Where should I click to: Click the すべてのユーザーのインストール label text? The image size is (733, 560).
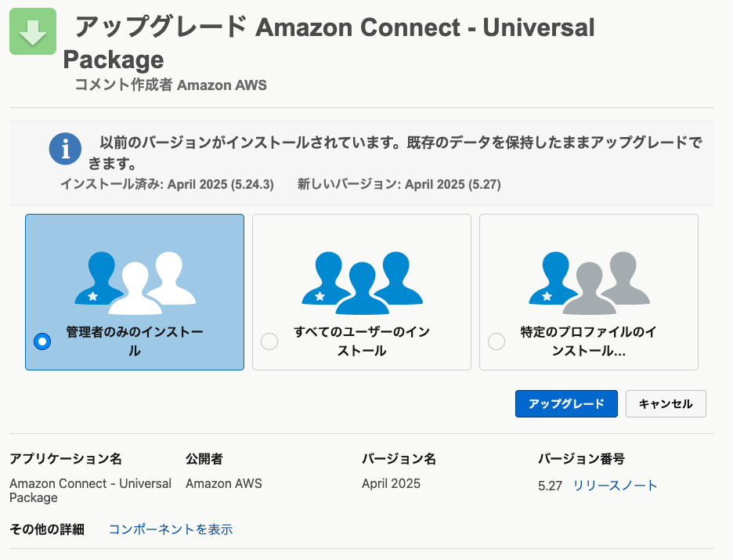pyautogui.click(x=362, y=341)
